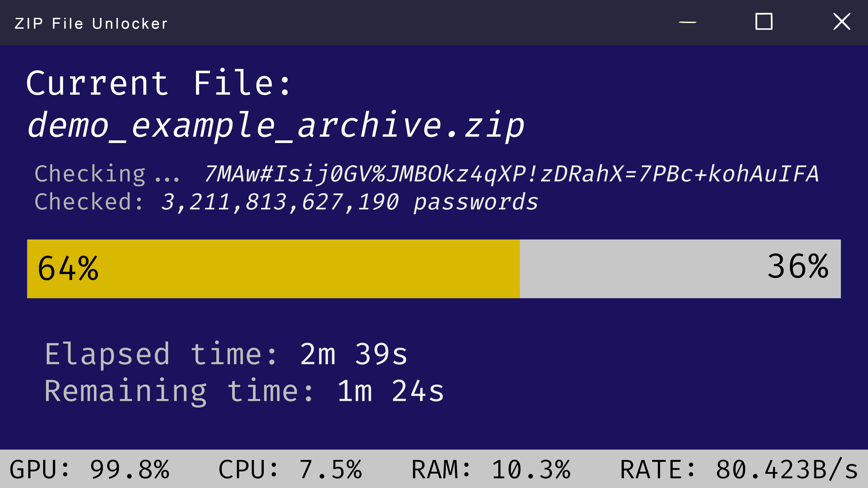Click the gray remaining progress bar section

click(x=640, y=268)
